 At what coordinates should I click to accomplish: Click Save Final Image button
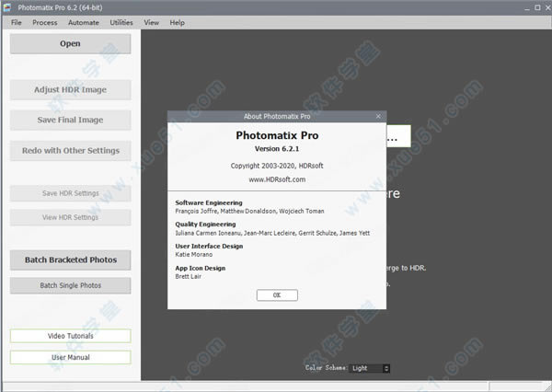click(71, 121)
